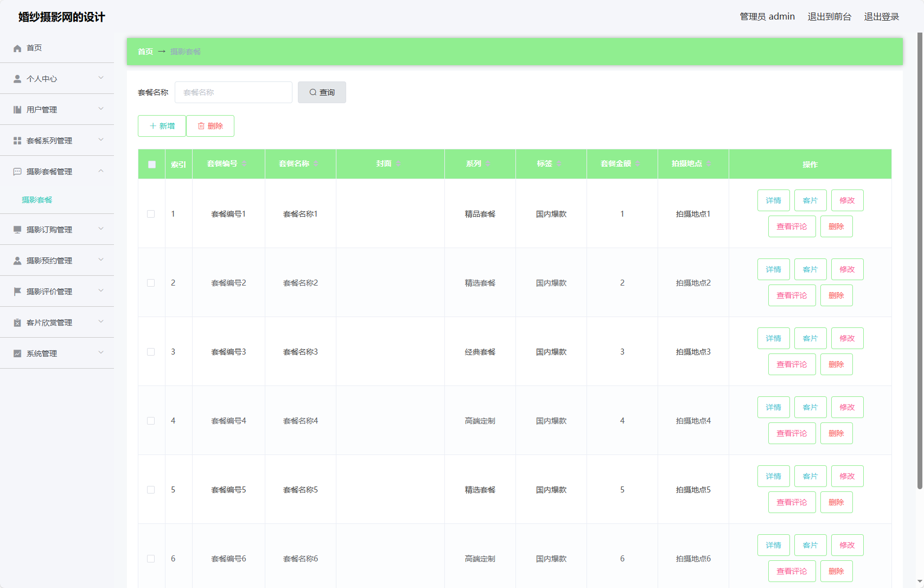Screen dimensions: 924x588
Task: Click the home icon in the sidebar
Action: 17,48
